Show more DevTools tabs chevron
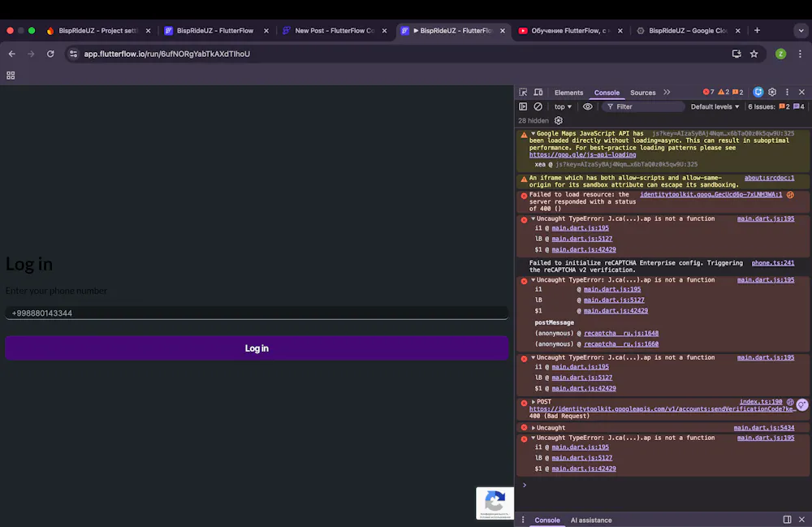Image resolution: width=812 pixels, height=527 pixels. click(x=667, y=92)
